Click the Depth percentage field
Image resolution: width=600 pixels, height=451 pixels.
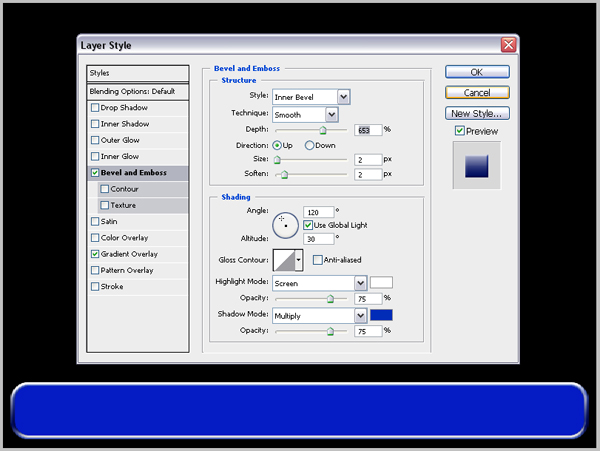coord(368,130)
